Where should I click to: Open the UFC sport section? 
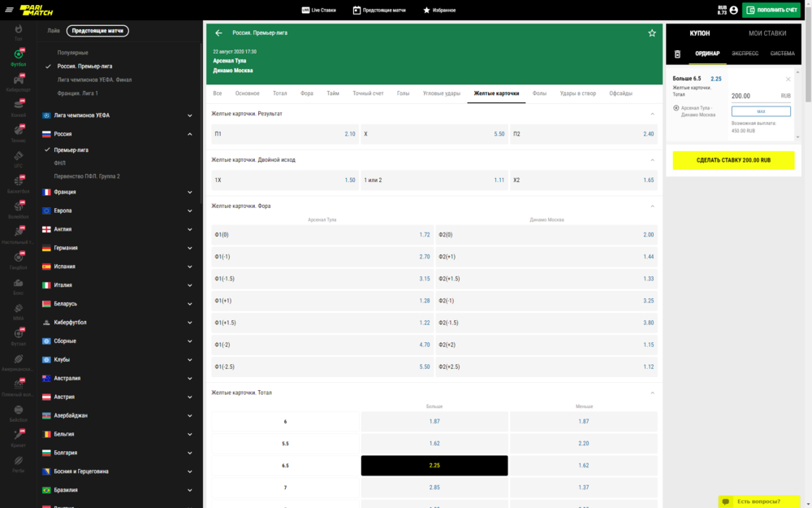coord(19,159)
